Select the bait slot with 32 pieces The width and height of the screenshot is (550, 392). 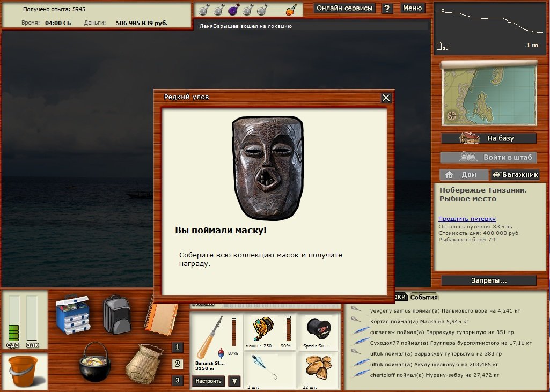pos(318,371)
